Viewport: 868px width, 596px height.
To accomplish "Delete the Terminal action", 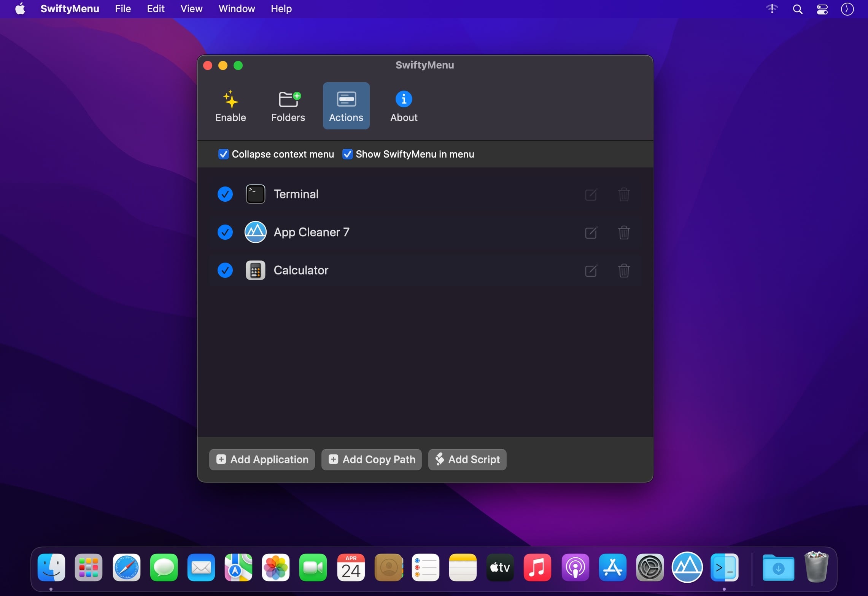I will [x=624, y=194].
